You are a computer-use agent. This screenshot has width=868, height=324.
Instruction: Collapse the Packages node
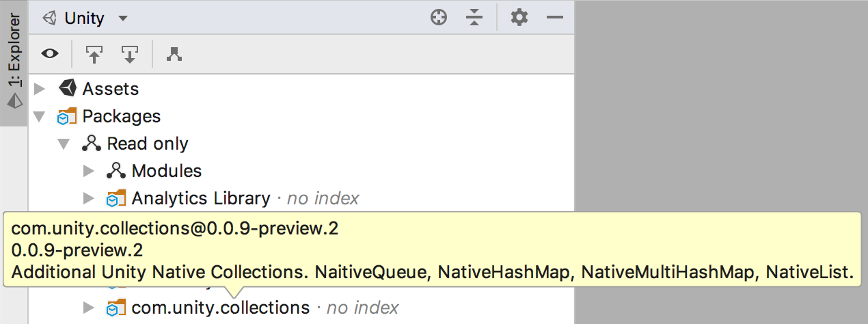pyautogui.click(x=39, y=116)
